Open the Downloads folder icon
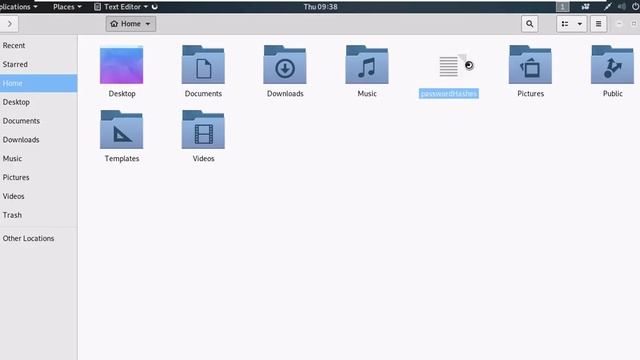Screen dimensions: 640x360 tap(285, 64)
